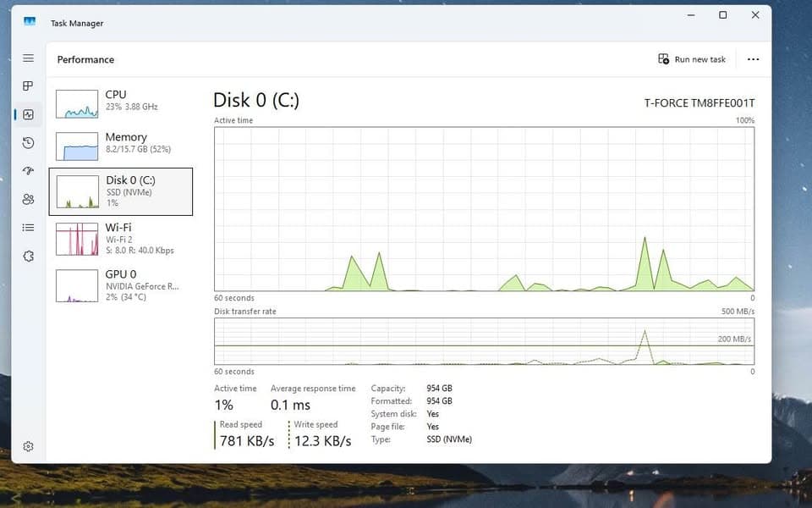
Task: Click the Disk 0 mini graph thumbnail
Action: (77, 191)
